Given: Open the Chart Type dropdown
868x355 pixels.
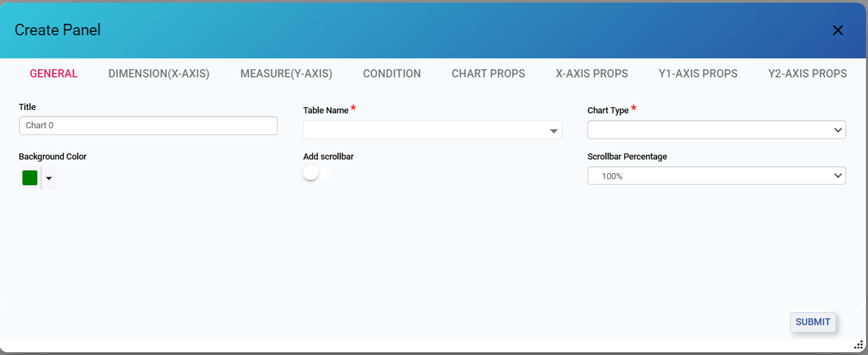Looking at the screenshot, I should coord(716,130).
